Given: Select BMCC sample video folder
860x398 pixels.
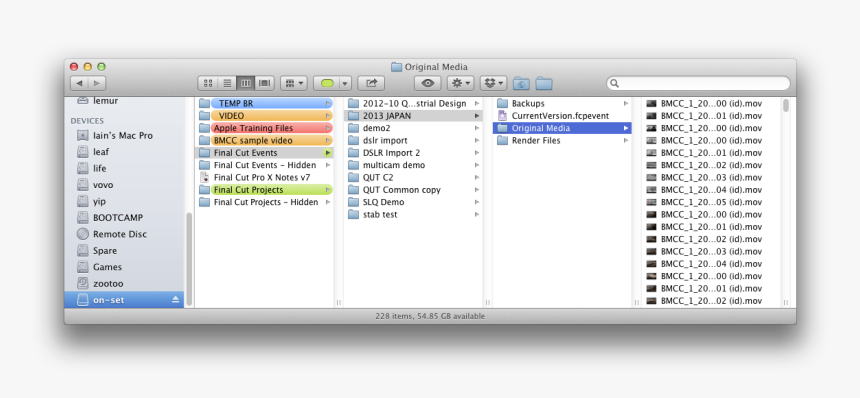Looking at the screenshot, I should [x=265, y=140].
